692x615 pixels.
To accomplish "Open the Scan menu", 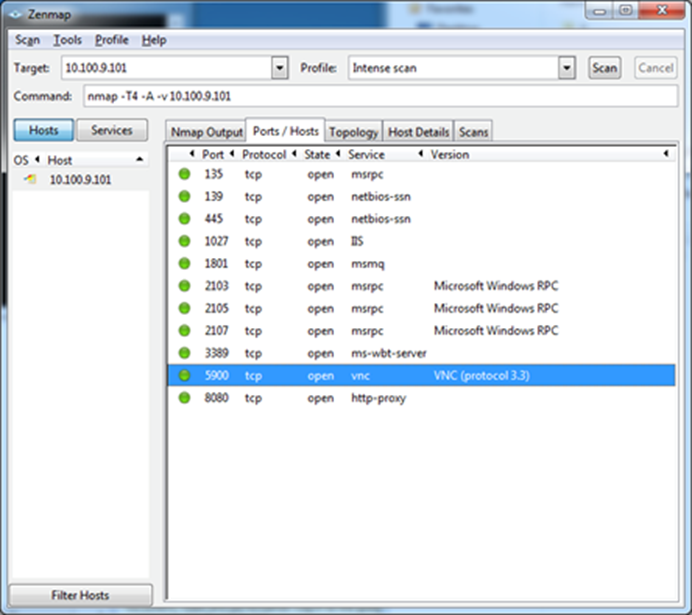I will point(27,40).
